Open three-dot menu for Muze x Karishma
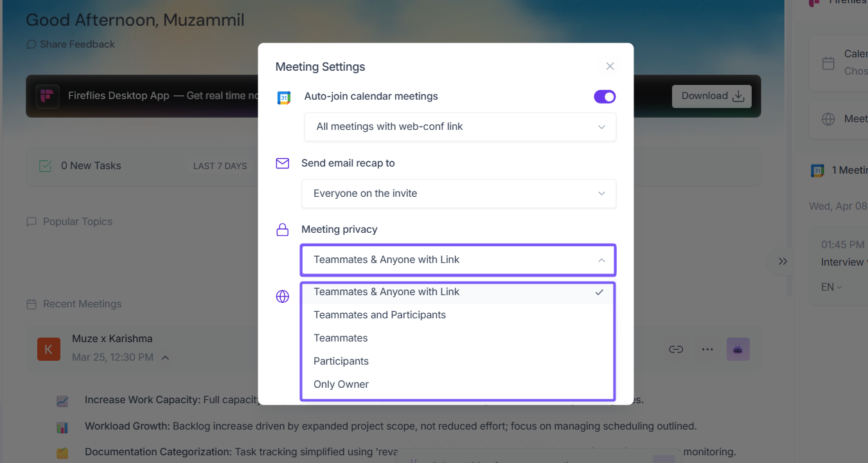This screenshot has height=463, width=868. [707, 349]
